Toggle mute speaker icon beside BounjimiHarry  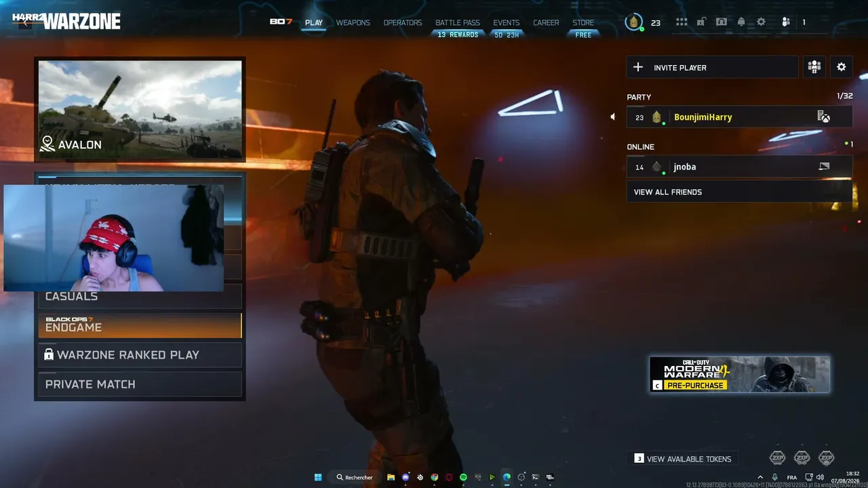[613, 117]
